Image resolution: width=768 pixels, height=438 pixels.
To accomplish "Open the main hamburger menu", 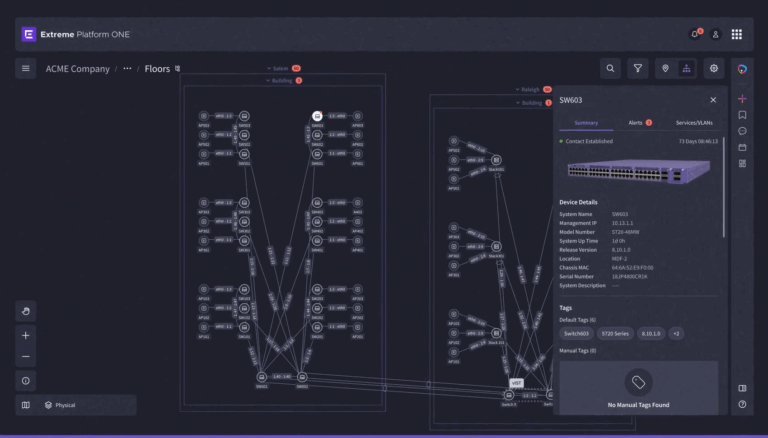I will pyautogui.click(x=25, y=69).
